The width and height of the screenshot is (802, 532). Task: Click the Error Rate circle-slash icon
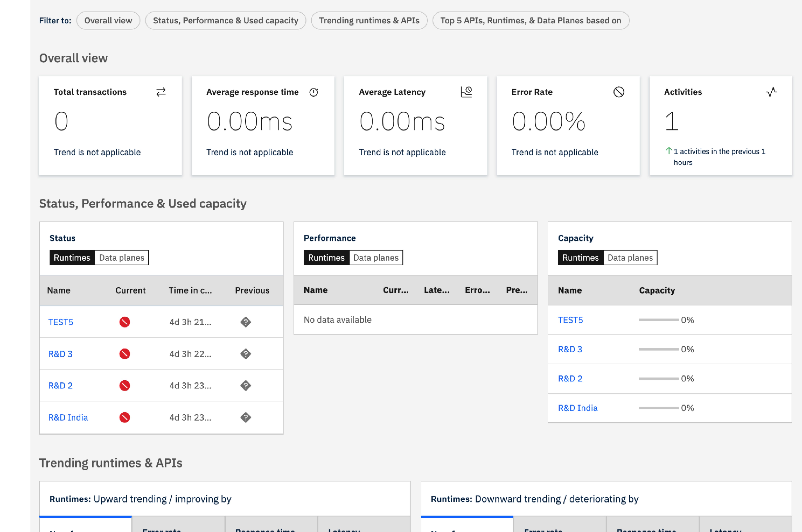619,92
